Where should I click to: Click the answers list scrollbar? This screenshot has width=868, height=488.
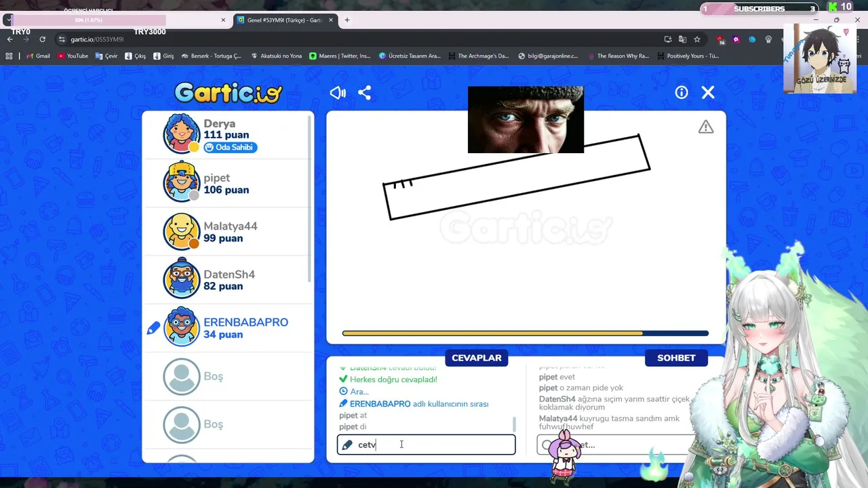click(514, 424)
